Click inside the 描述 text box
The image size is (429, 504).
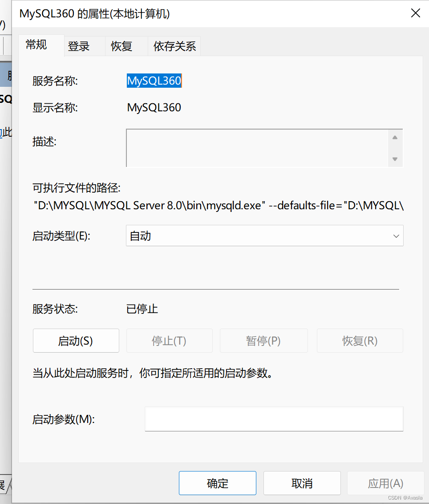[x=257, y=148]
